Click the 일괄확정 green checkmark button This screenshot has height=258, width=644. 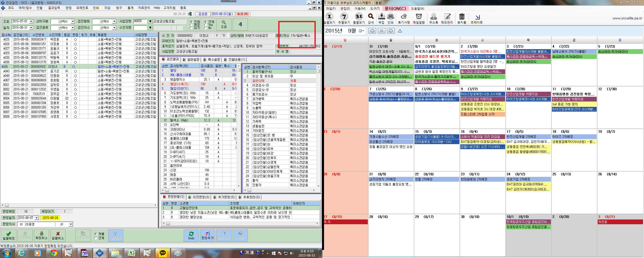9,235
